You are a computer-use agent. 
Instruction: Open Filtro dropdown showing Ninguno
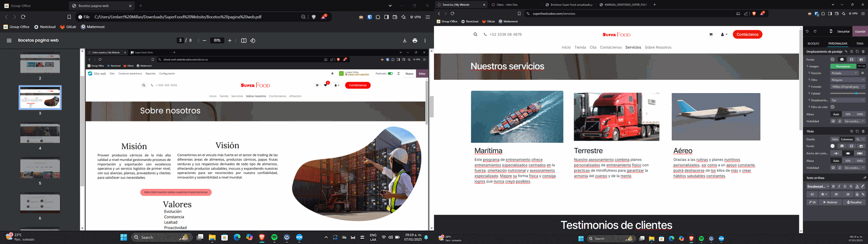(x=848, y=80)
